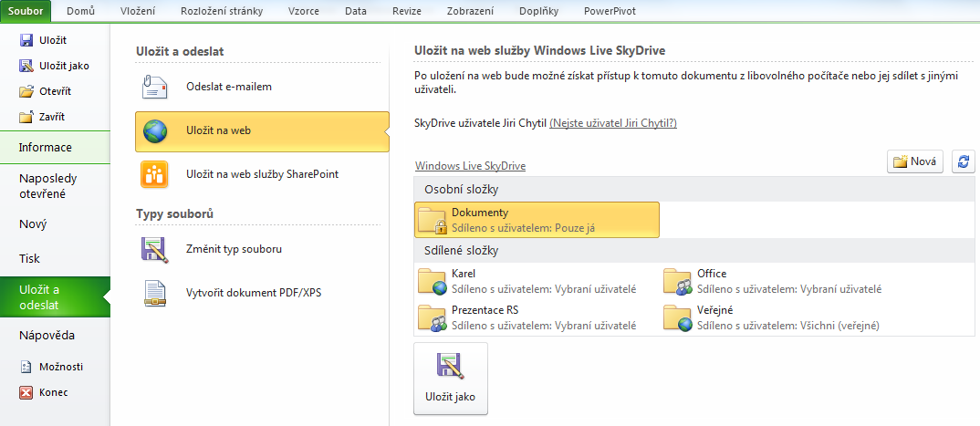Select the Karel folder name
The image size is (980, 426).
point(464,275)
